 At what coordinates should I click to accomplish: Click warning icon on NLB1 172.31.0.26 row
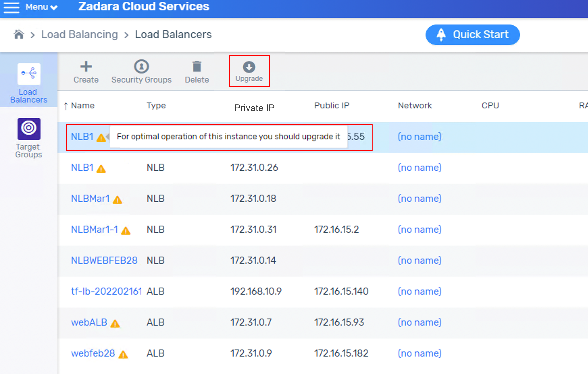(101, 168)
